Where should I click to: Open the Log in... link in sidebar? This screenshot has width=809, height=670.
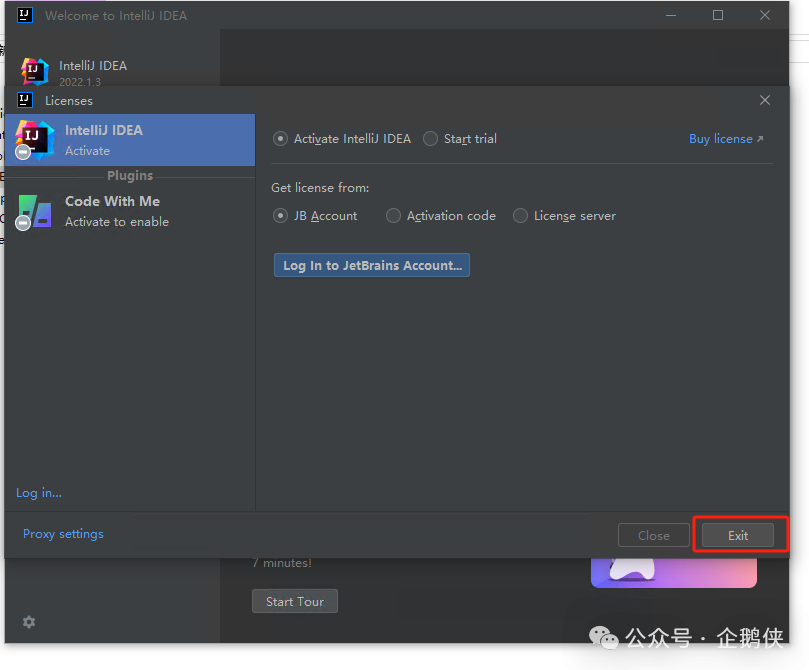click(x=39, y=493)
